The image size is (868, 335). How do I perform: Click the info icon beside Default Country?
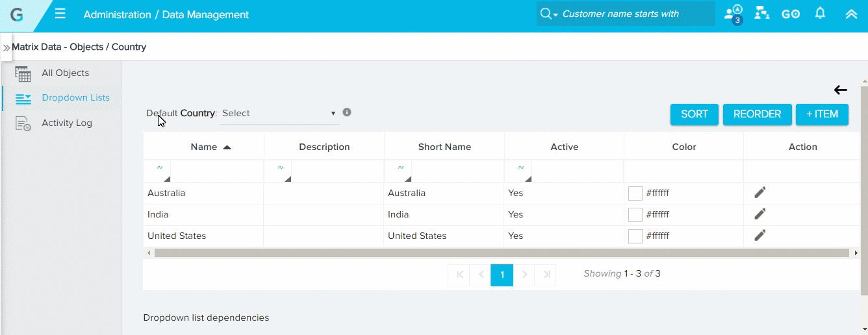(x=347, y=112)
